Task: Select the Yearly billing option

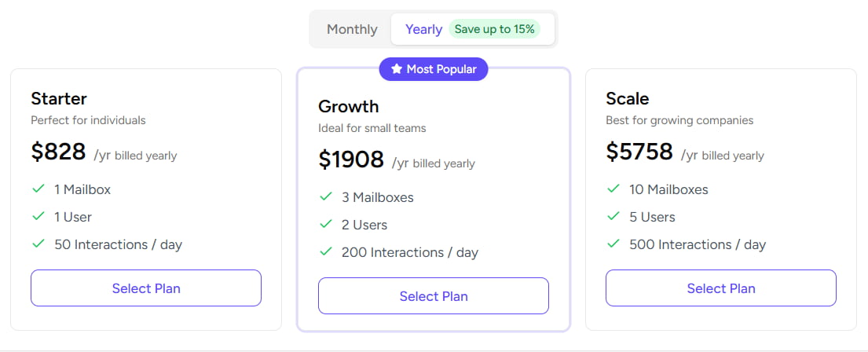Action: tap(423, 29)
